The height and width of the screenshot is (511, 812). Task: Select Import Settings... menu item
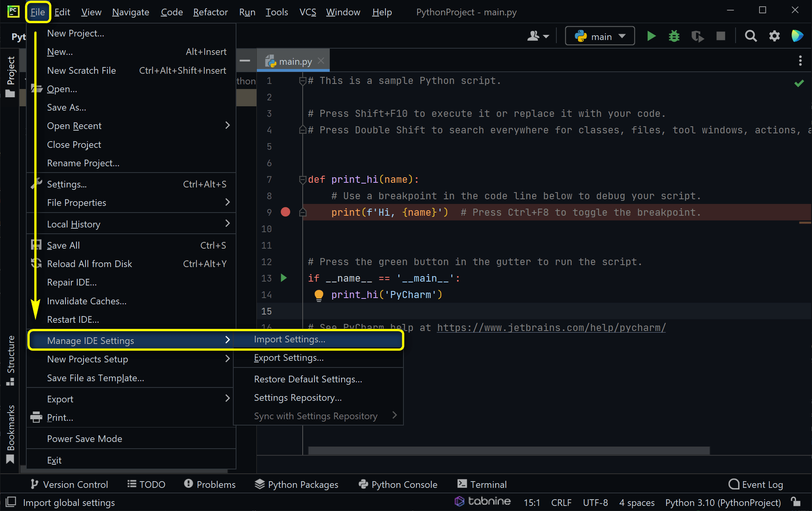(x=318, y=339)
